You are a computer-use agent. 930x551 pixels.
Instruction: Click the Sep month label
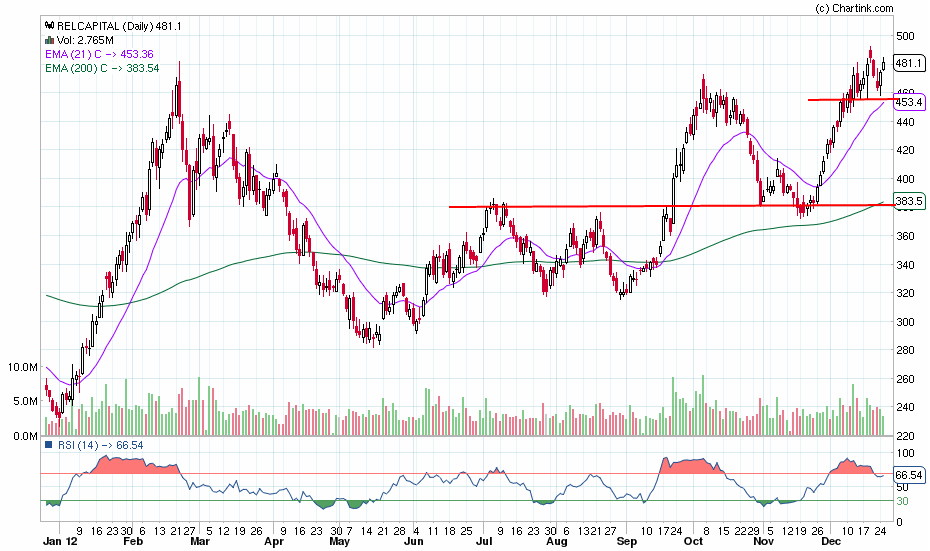[626, 541]
